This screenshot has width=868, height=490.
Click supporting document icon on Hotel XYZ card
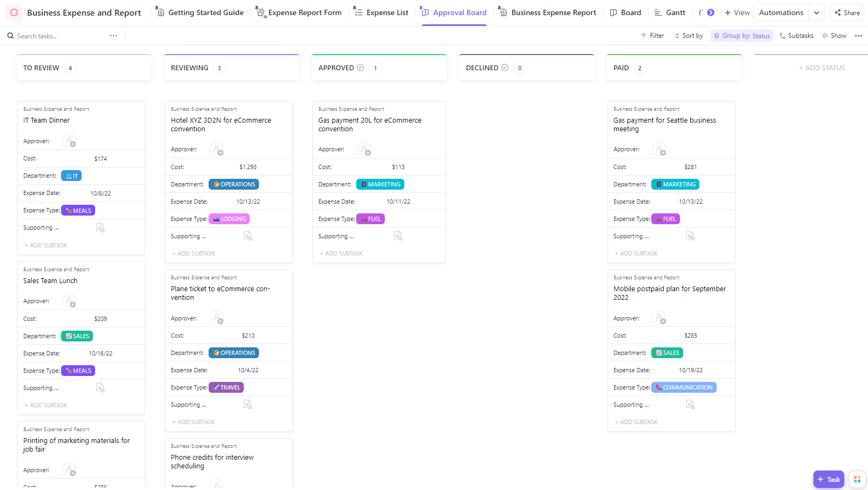248,236
